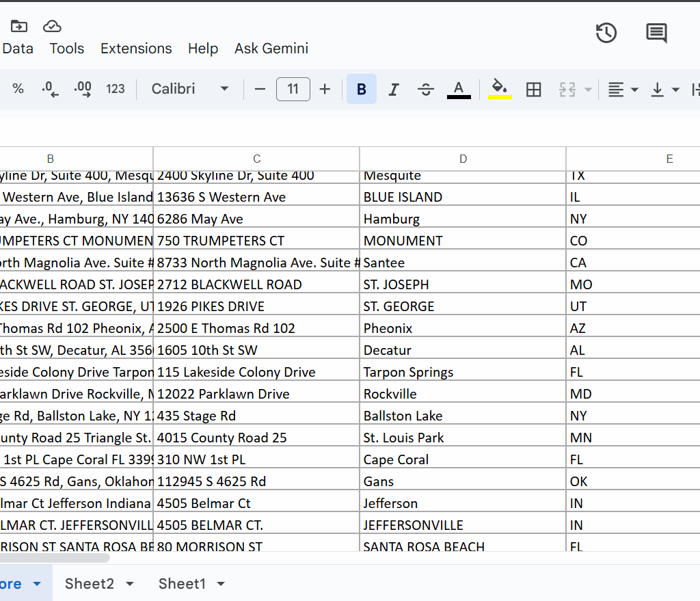
Task: Toggle bold formatting
Action: [362, 89]
